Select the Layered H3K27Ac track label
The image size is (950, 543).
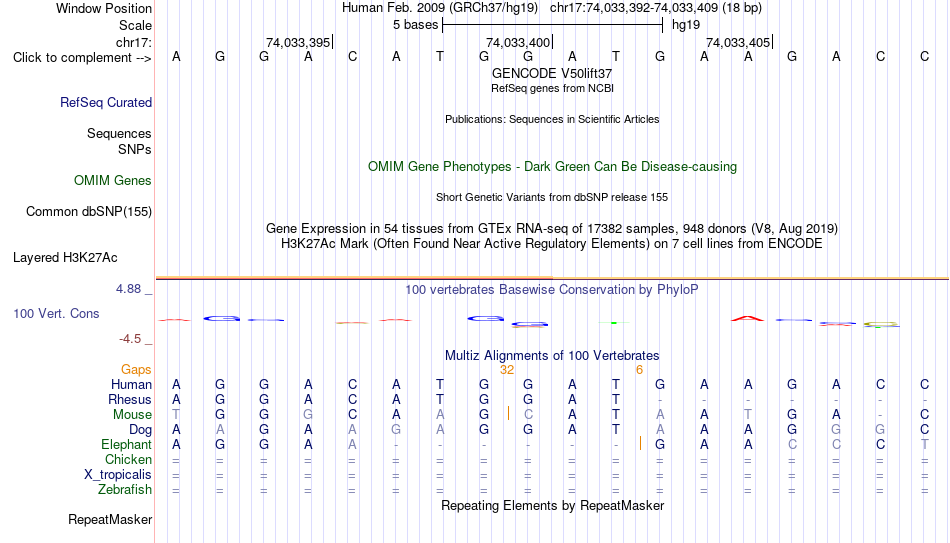65,258
